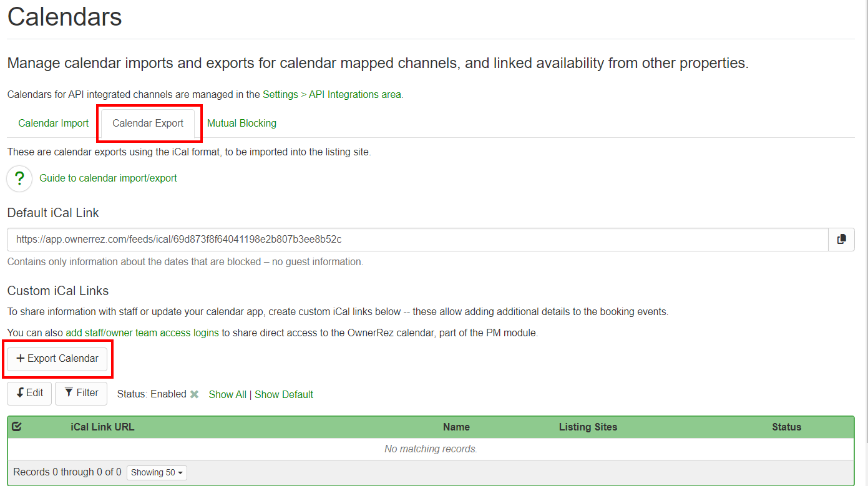Viewport: 868px width, 486px height.
Task: Remove the Status: Enabled filter with the X
Action: 195,394
